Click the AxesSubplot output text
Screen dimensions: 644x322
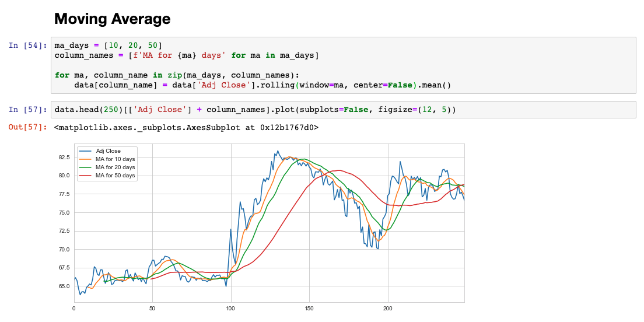[186, 128]
